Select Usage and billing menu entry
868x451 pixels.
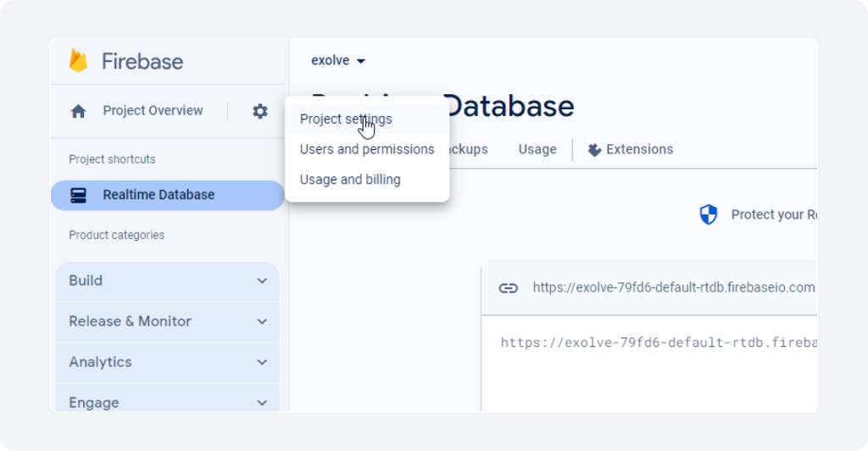point(367,180)
